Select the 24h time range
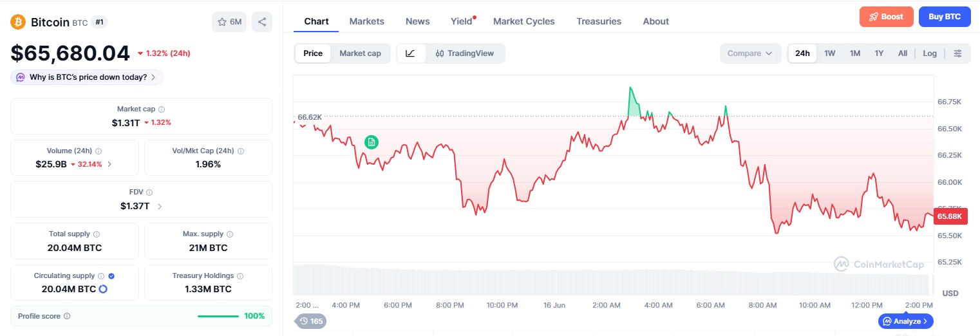 (x=802, y=53)
